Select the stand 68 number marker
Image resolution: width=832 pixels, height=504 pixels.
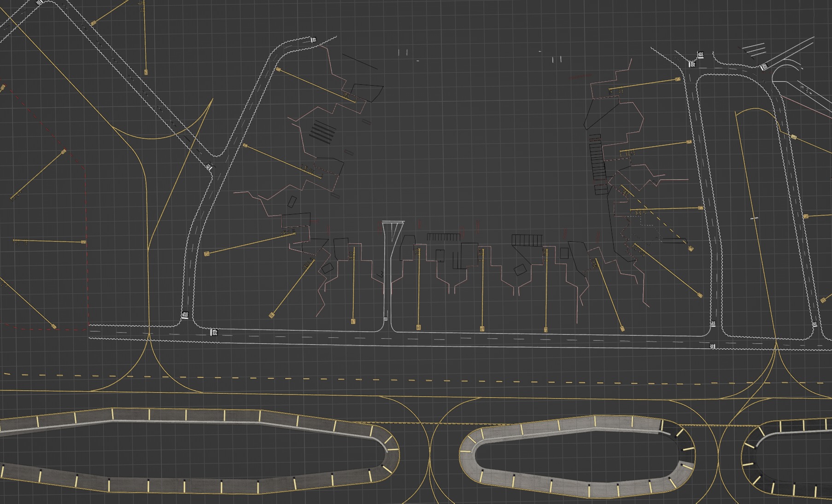(x=418, y=328)
